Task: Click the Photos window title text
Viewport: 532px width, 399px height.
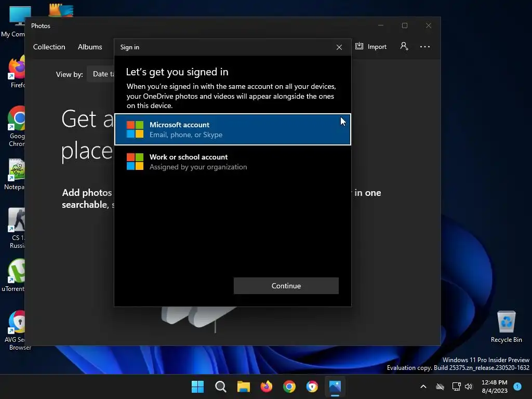Action: click(41, 26)
